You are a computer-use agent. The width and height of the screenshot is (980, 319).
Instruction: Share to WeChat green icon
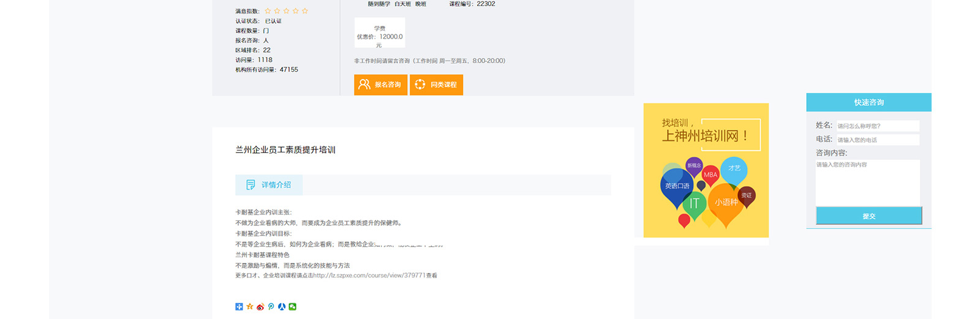(x=293, y=307)
